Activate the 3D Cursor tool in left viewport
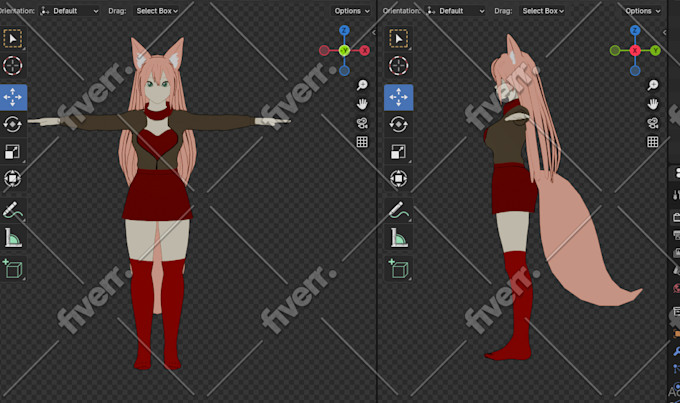Screen dimensions: 680x403 pos(13,66)
